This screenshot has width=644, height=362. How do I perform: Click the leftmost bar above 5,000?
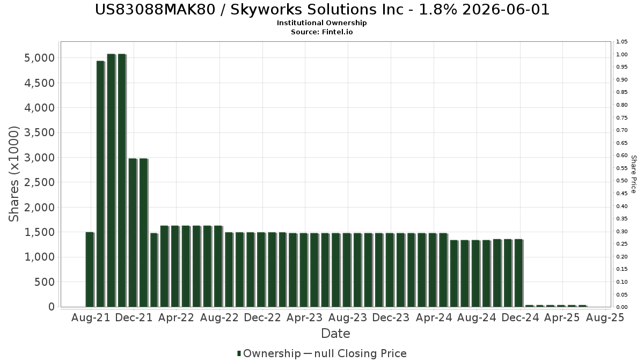(x=111, y=180)
